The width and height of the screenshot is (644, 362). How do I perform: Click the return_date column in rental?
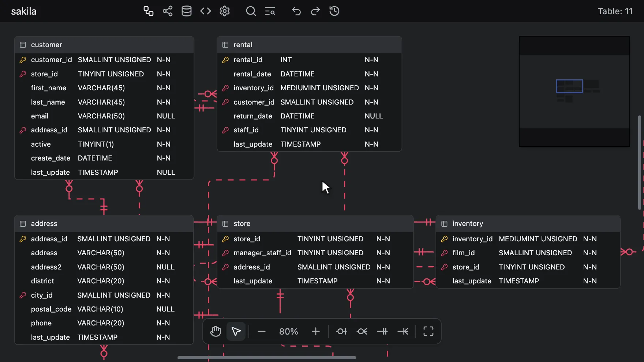coord(310,116)
